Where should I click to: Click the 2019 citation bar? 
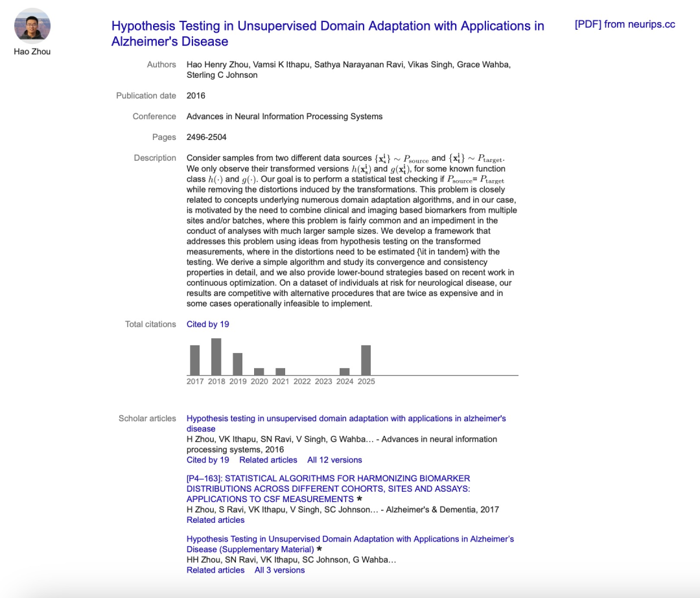(237, 364)
